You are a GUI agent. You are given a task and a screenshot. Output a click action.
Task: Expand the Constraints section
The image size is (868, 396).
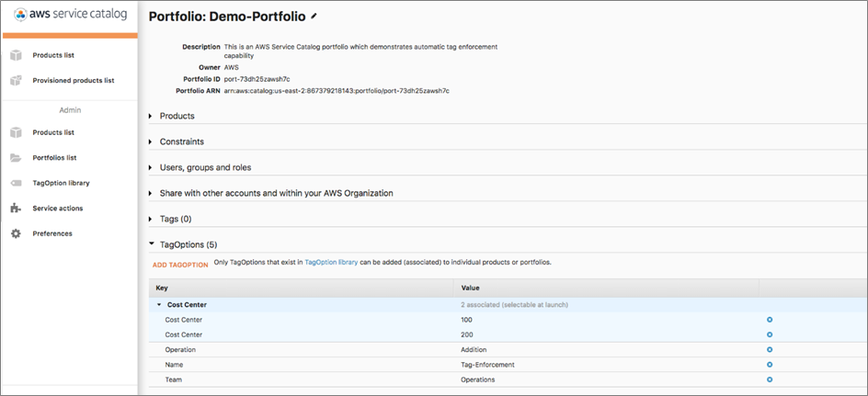151,141
